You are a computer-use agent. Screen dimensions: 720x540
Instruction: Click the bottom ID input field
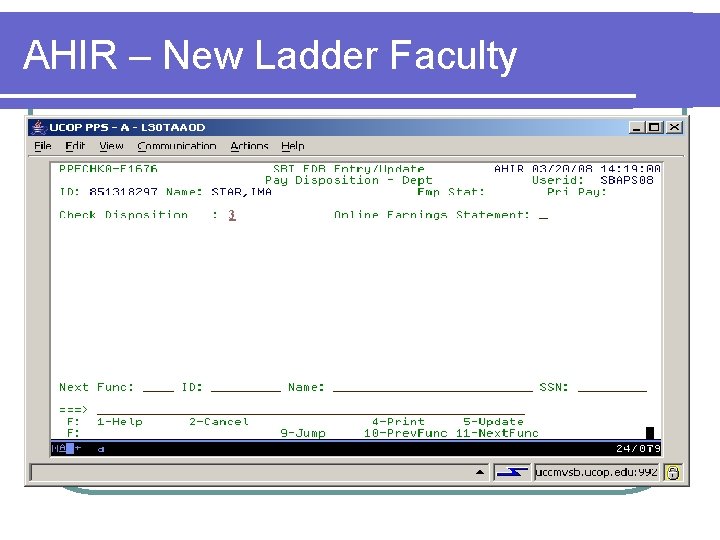click(246, 388)
